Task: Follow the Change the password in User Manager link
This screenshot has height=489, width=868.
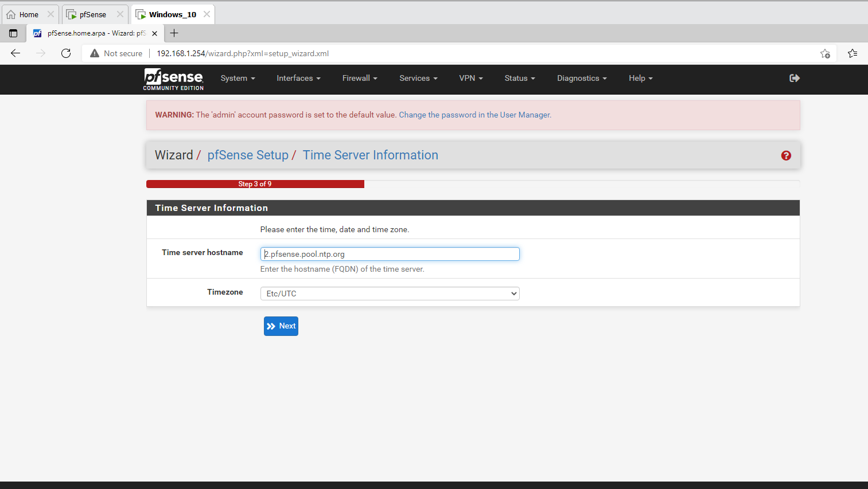Action: point(475,115)
